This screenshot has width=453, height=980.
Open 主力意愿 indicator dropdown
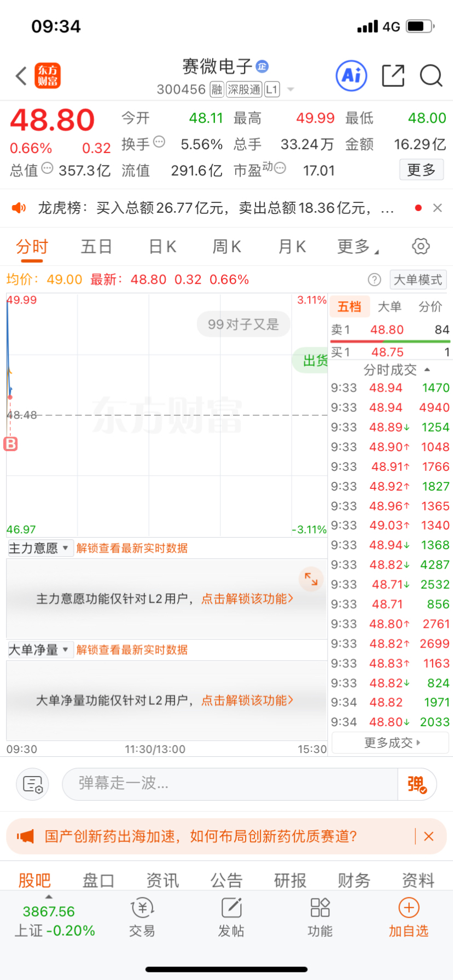click(x=40, y=548)
